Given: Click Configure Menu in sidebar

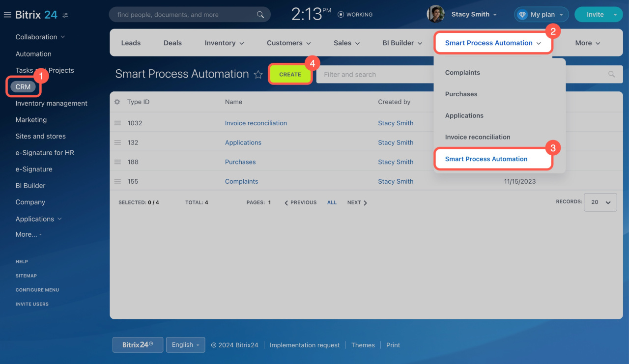Looking at the screenshot, I should coord(37,290).
